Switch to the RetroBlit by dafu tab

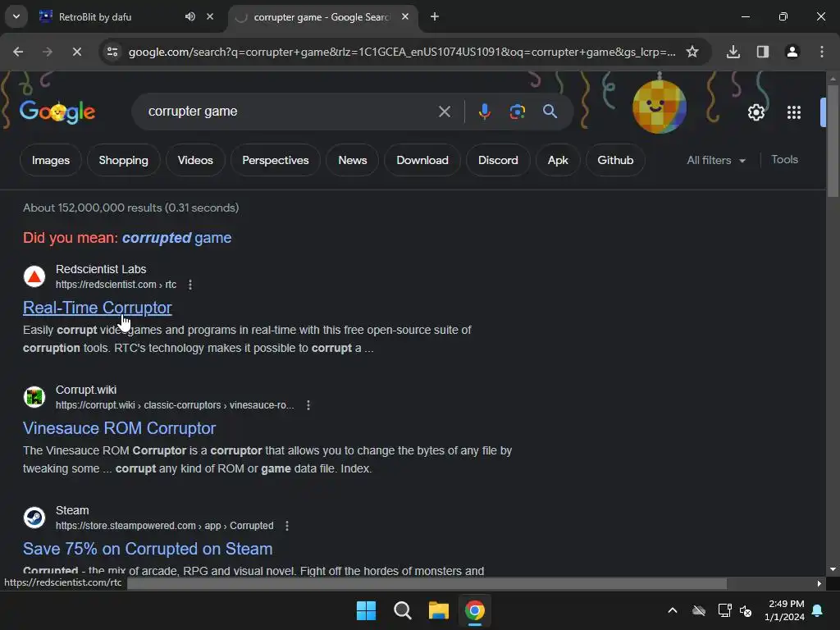(x=126, y=16)
